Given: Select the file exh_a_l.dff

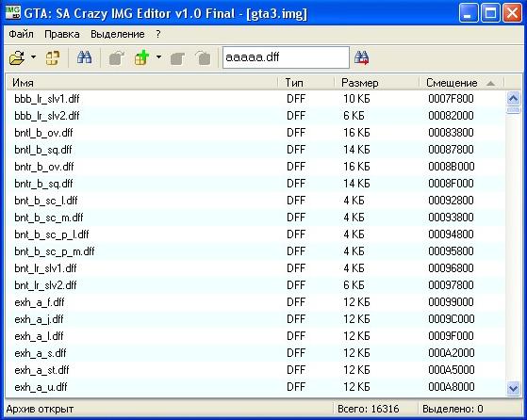Looking at the screenshot, I should coord(39,336).
